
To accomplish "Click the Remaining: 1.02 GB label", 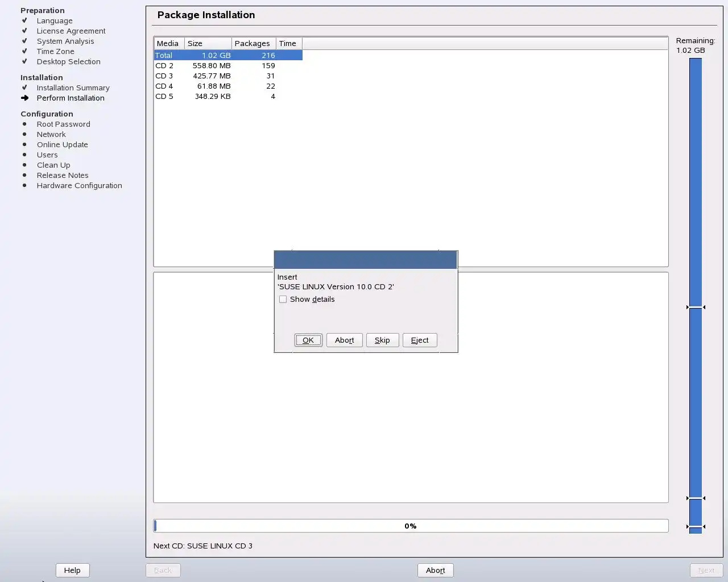I will click(x=695, y=45).
